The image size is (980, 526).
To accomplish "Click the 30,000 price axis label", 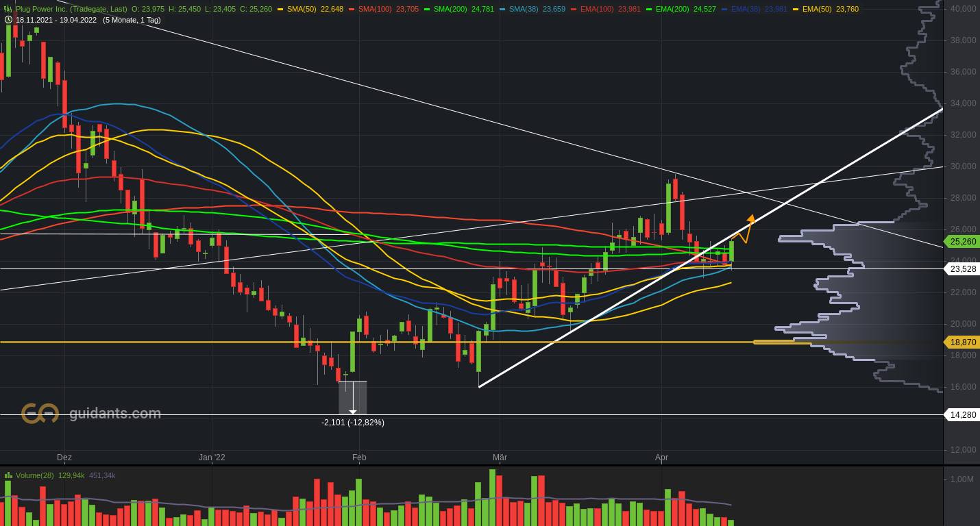I will (x=963, y=166).
